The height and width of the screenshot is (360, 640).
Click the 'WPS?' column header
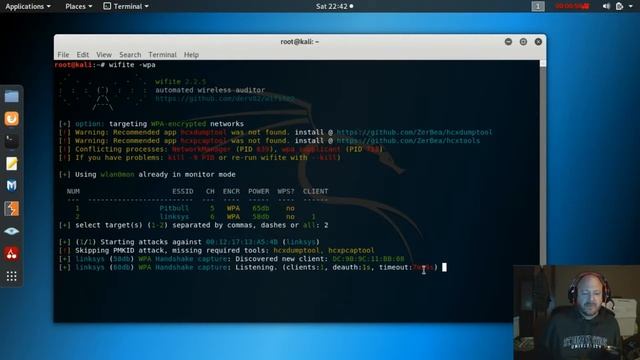pos(286,191)
